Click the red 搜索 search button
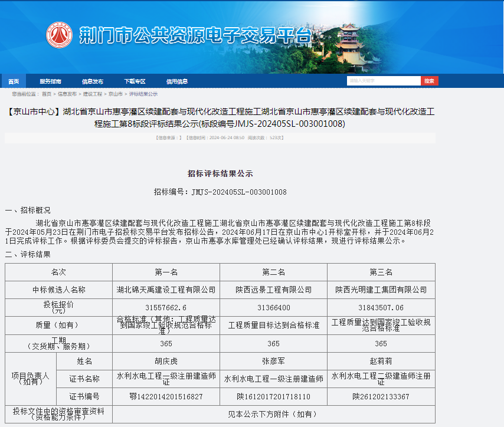The width and height of the screenshot is (504, 427). point(428,80)
